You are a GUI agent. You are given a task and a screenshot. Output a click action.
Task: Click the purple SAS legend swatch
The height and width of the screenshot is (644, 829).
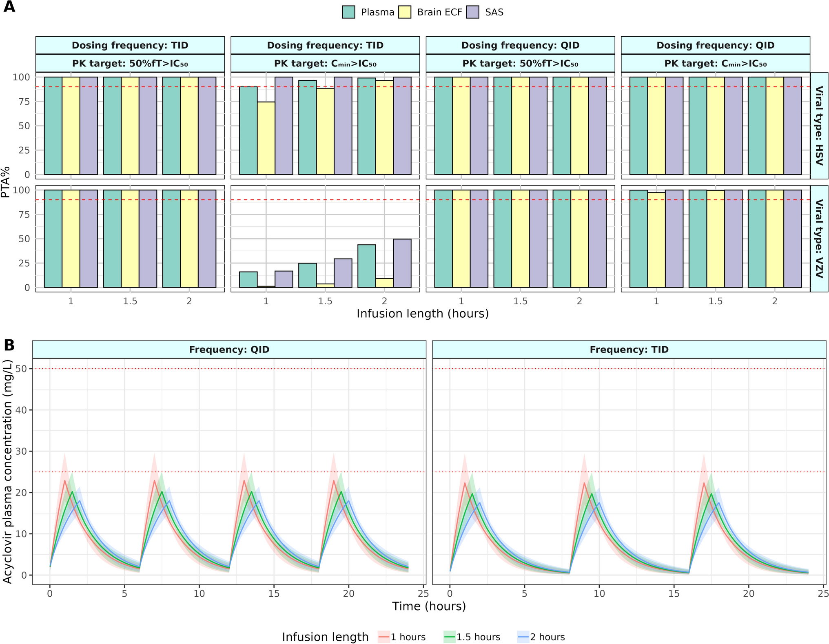(x=472, y=12)
